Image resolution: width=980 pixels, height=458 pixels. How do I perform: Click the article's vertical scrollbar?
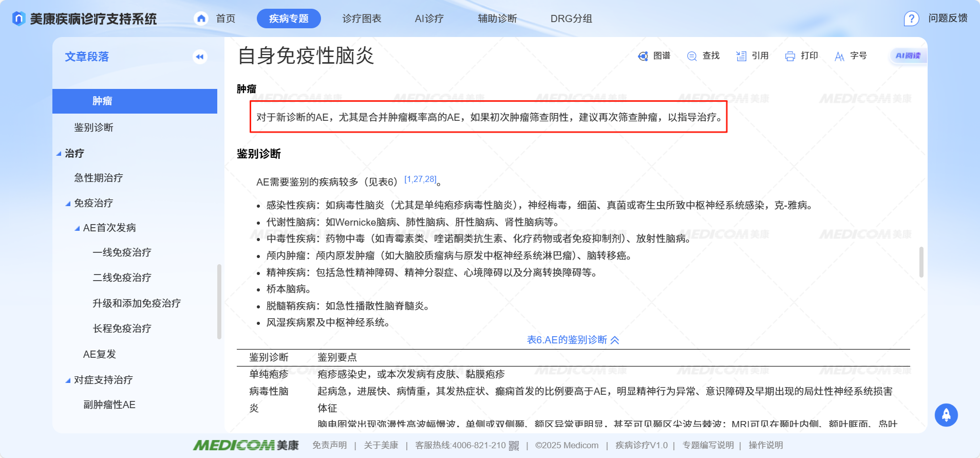click(x=921, y=262)
